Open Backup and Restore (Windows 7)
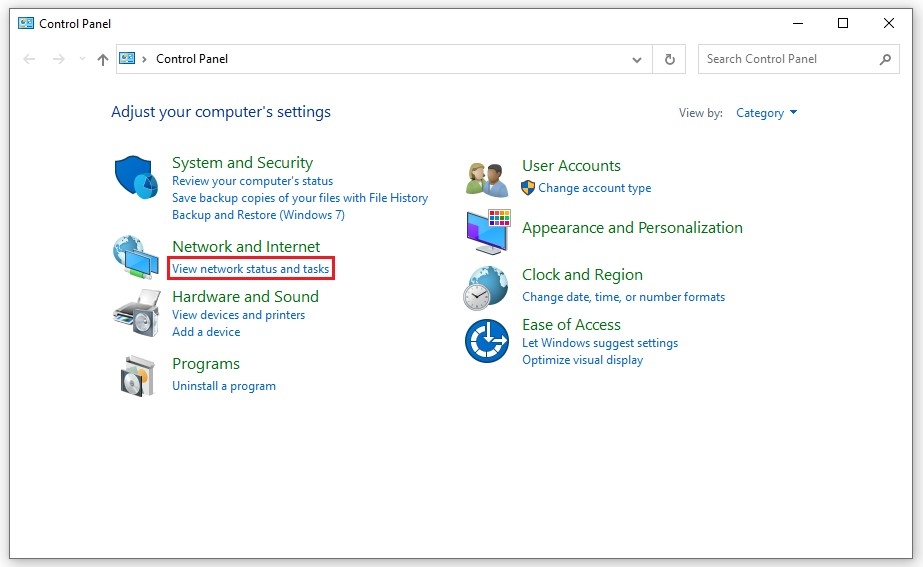 click(x=258, y=215)
